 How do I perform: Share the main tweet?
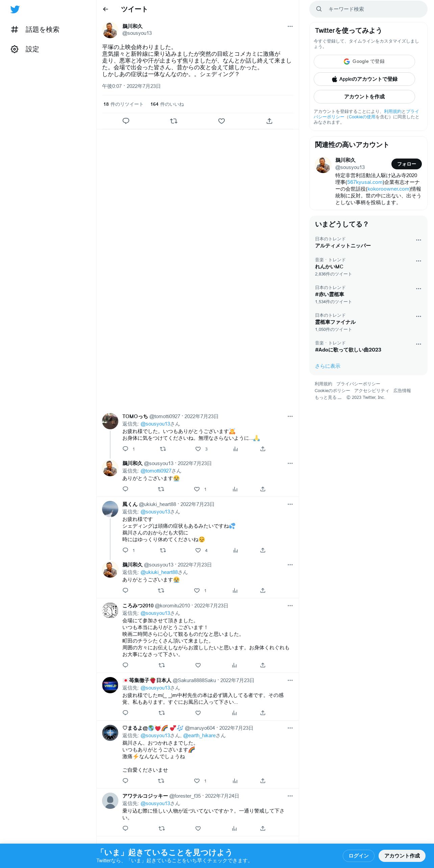pyautogui.click(x=269, y=121)
